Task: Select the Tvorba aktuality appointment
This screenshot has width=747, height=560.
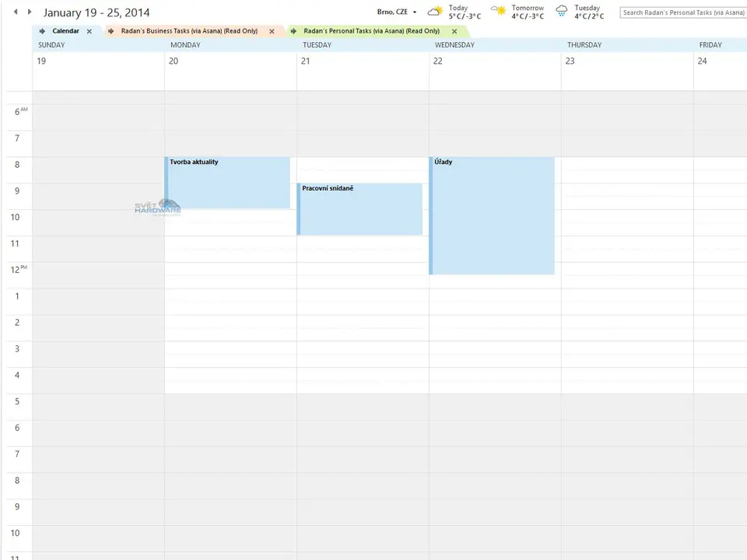Action: point(227,183)
